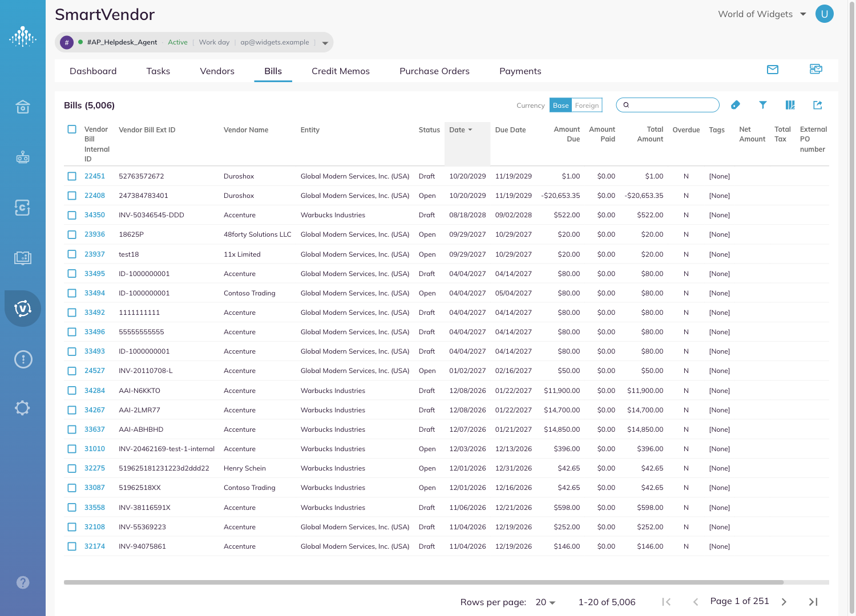The width and height of the screenshot is (856, 616).
Task: Open the column chooser icon
Action: 790,105
